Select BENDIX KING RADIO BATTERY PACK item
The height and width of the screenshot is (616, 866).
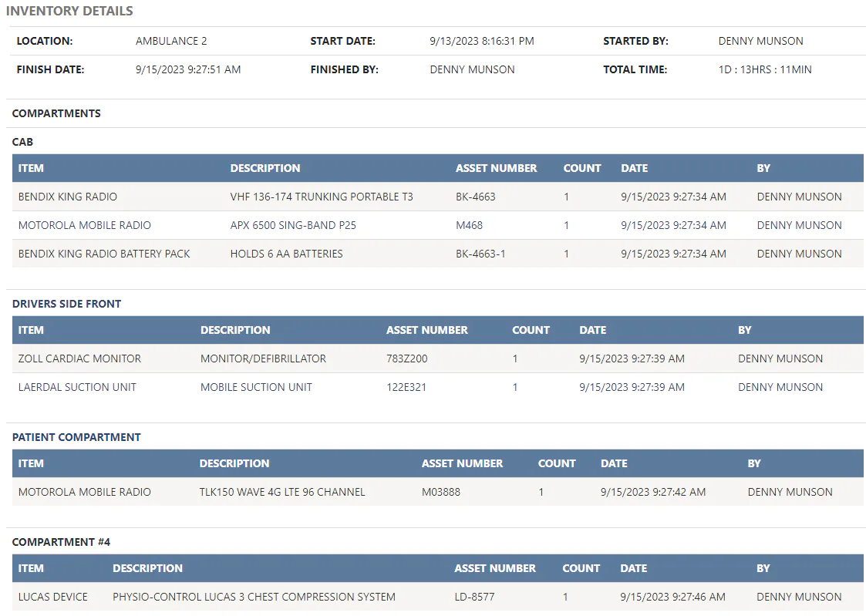click(104, 254)
